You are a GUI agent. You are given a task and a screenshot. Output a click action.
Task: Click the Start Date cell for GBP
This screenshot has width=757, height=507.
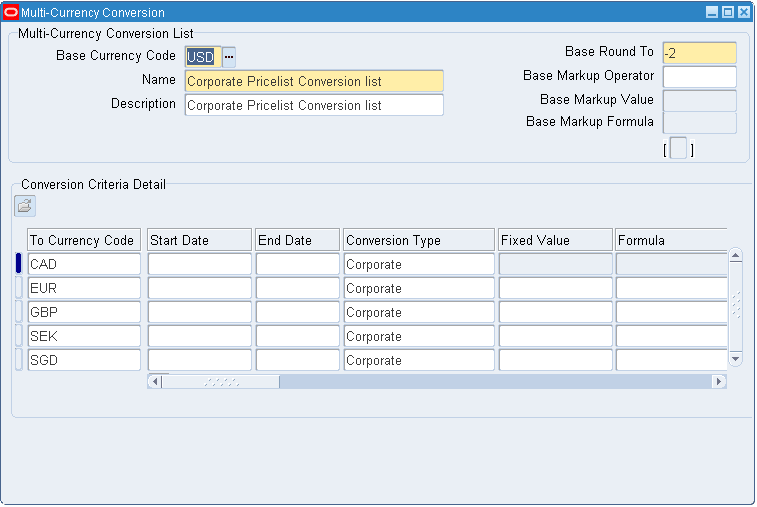[199, 312]
